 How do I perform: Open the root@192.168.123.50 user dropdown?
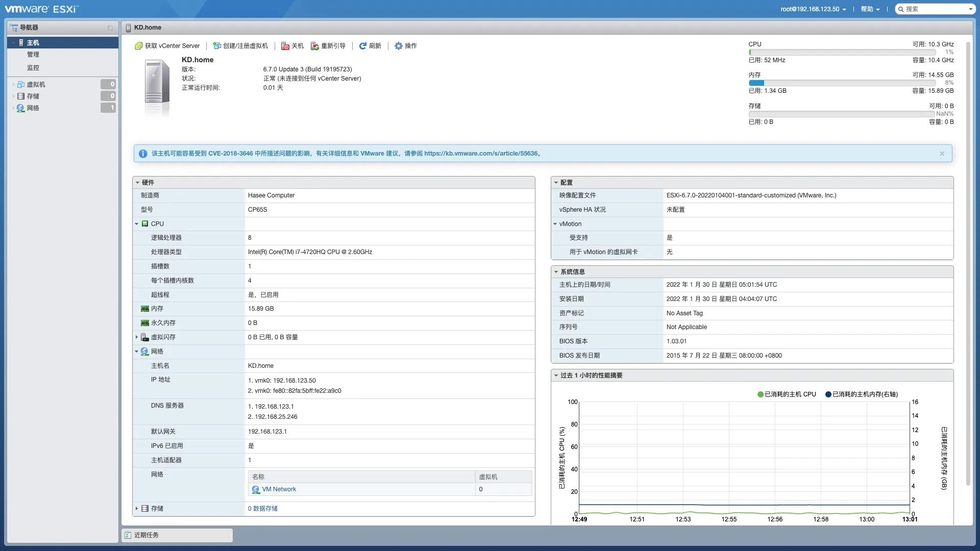point(813,9)
